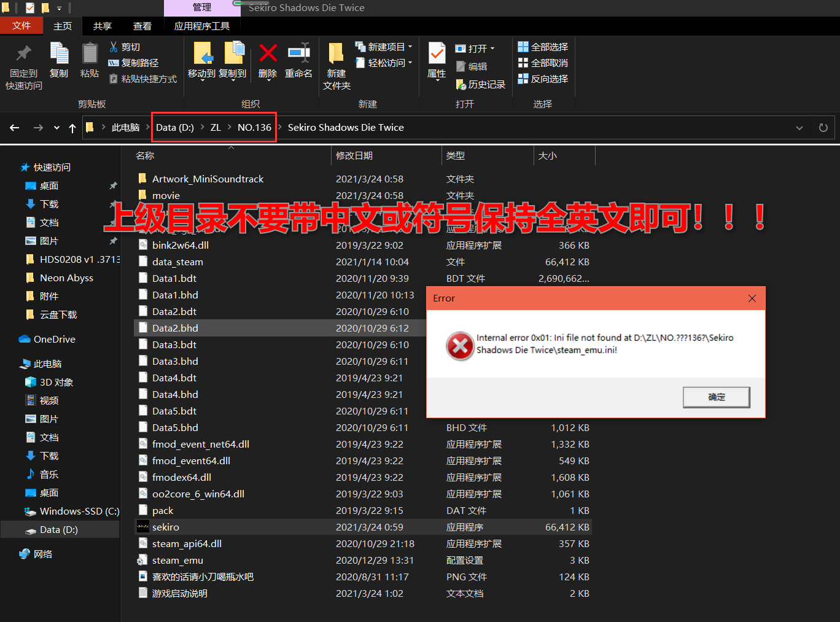Click Invert selection (反向选择) icon
Screen dimensions: 840x622
(x=524, y=79)
